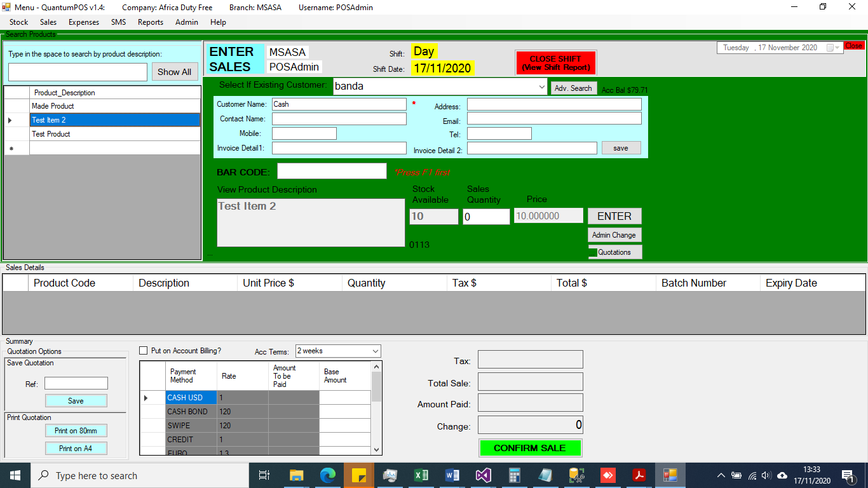Click the red CLOSE SHIFT button

pos(556,63)
